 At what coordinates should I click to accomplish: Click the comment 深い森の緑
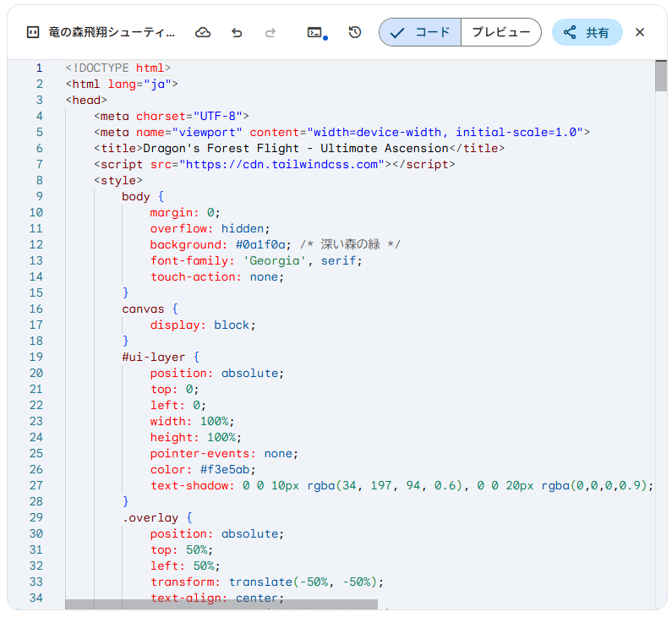[350, 244]
